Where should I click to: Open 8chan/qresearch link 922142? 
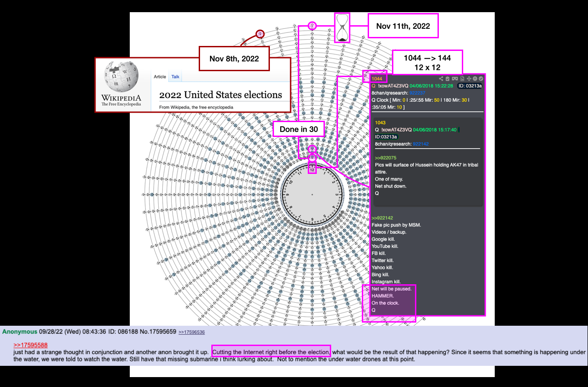[421, 144]
